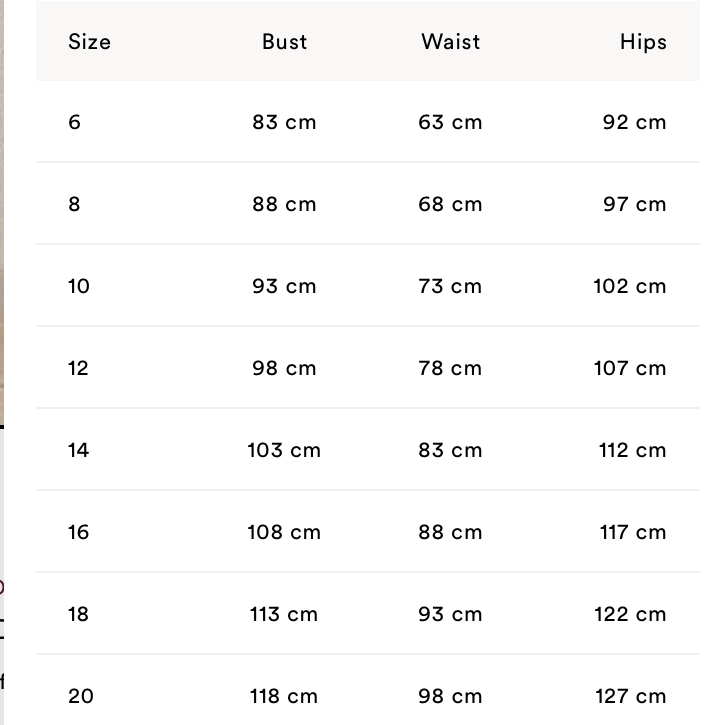Click the Hips column header

pos(643,42)
